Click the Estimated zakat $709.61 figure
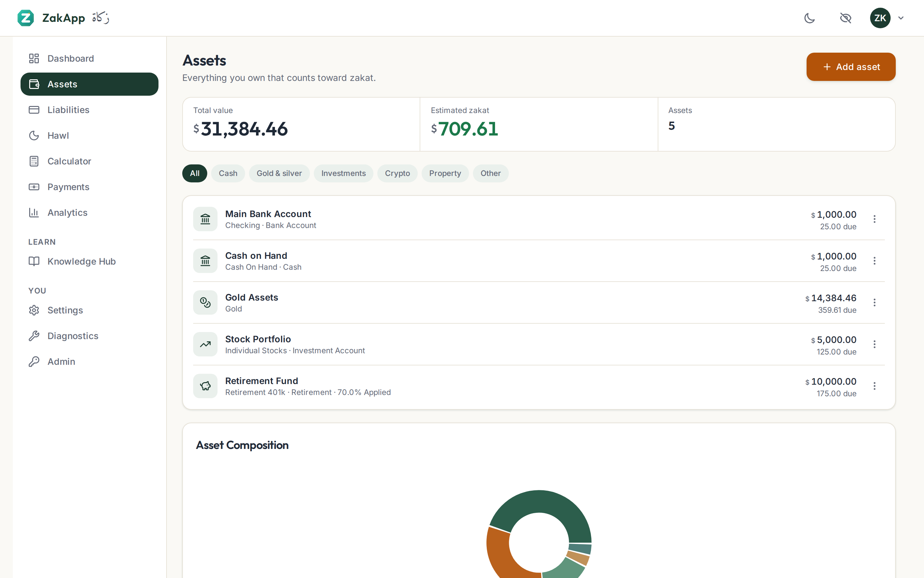 [x=464, y=129]
